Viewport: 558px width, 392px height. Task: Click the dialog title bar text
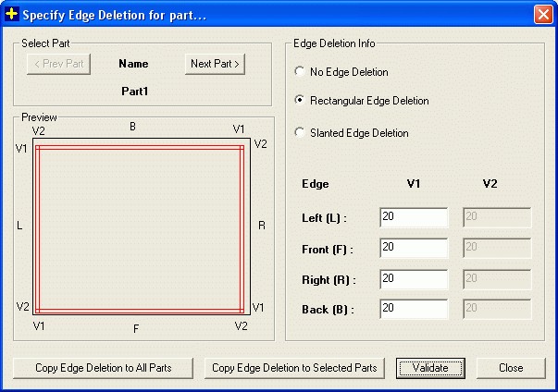tap(114, 16)
